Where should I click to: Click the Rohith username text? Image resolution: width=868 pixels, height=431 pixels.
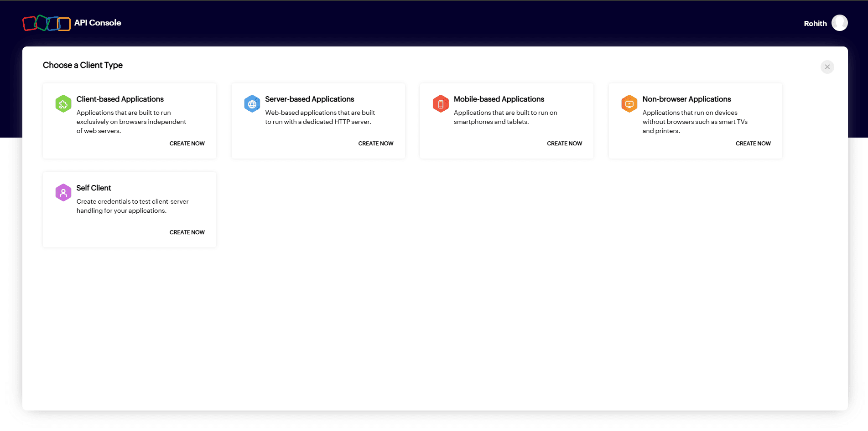[x=815, y=23]
